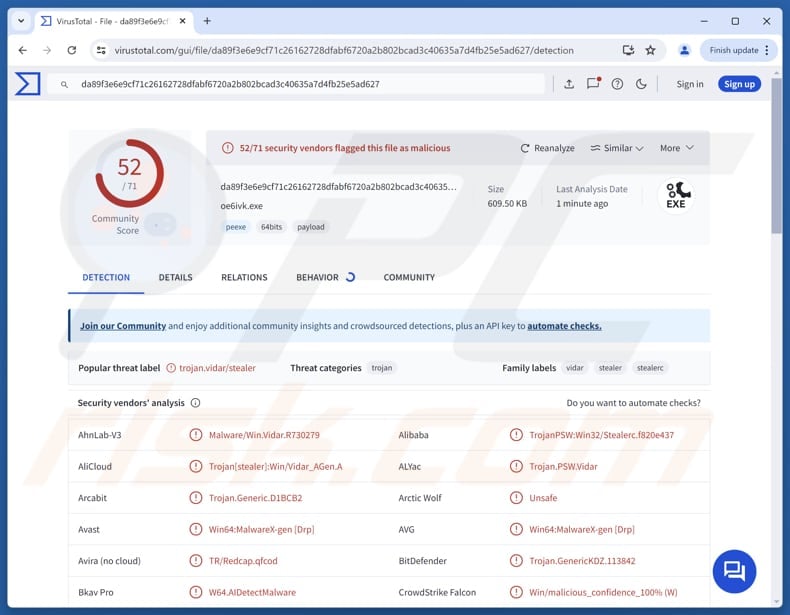Expand the Similar dropdown
Screen dimensions: 790x615
617,148
